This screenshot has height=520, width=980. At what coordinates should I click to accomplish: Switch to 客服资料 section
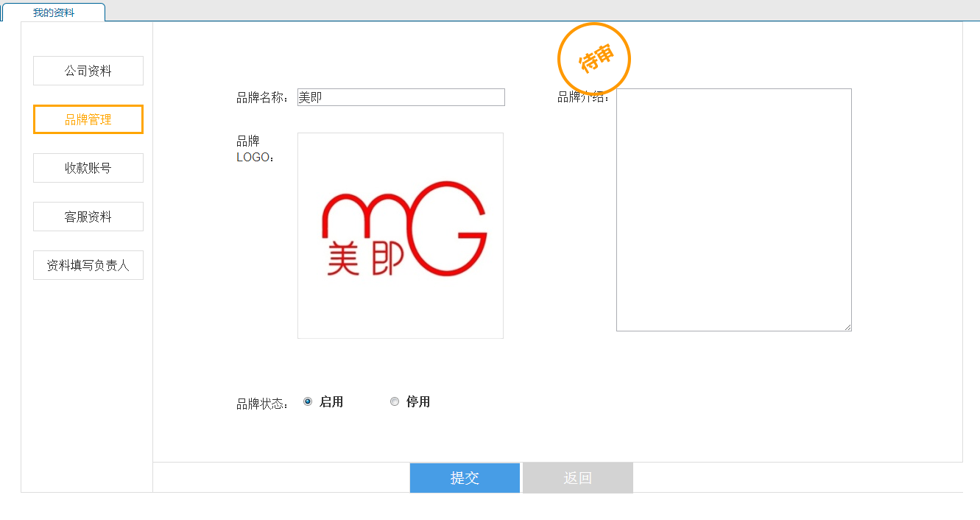[88, 217]
